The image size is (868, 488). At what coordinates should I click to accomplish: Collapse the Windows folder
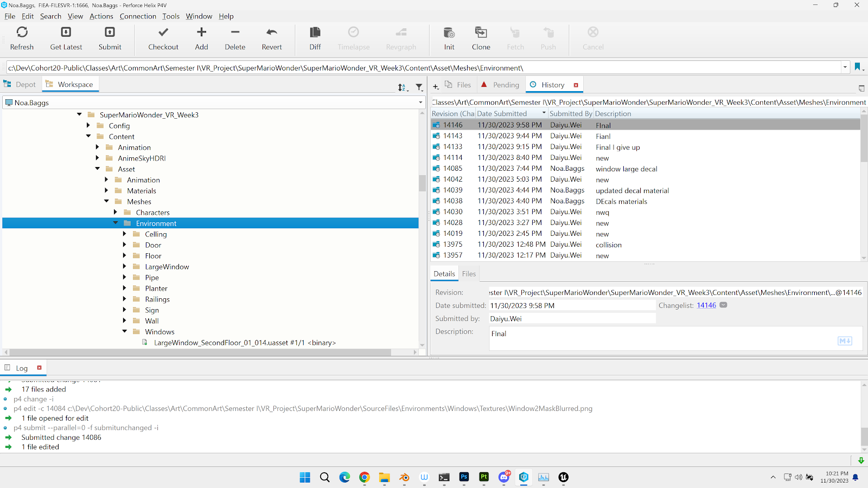click(x=125, y=331)
